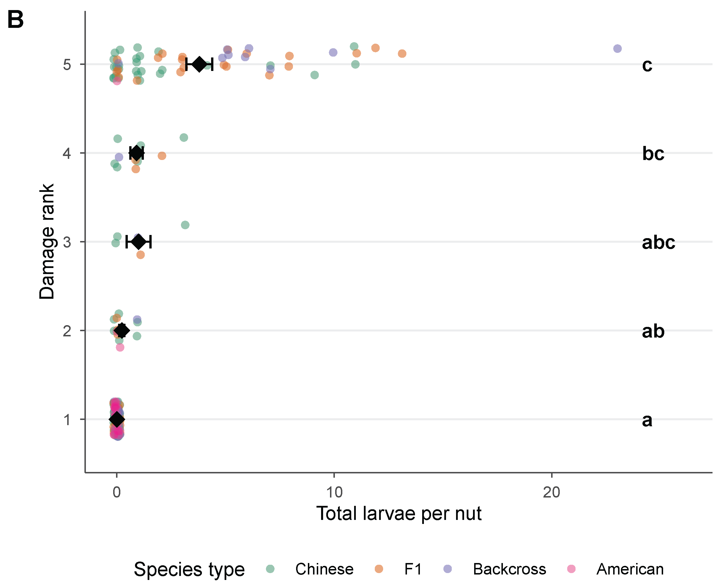Image resolution: width=722 pixels, height=588 pixels.
Task: Click the purple Backcross legend swatch
Action: [448, 569]
